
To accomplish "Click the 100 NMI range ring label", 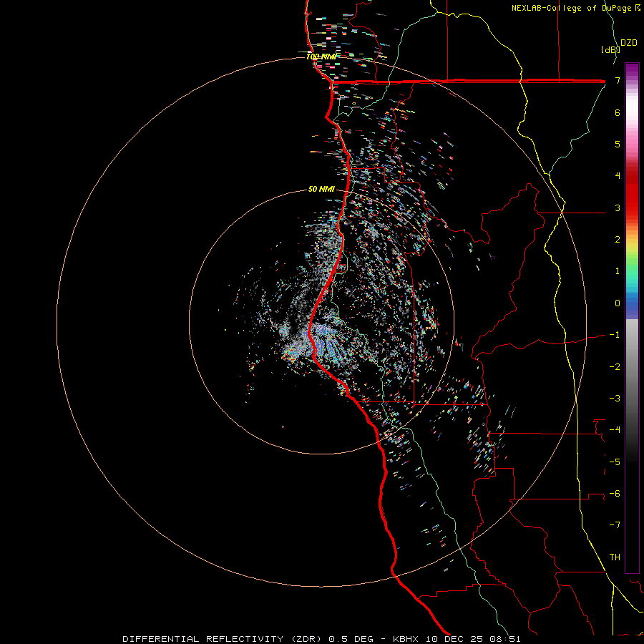I will (321, 57).
